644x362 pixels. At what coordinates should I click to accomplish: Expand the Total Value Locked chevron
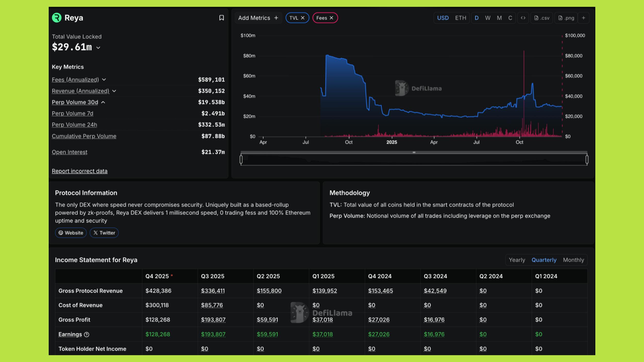tap(98, 48)
